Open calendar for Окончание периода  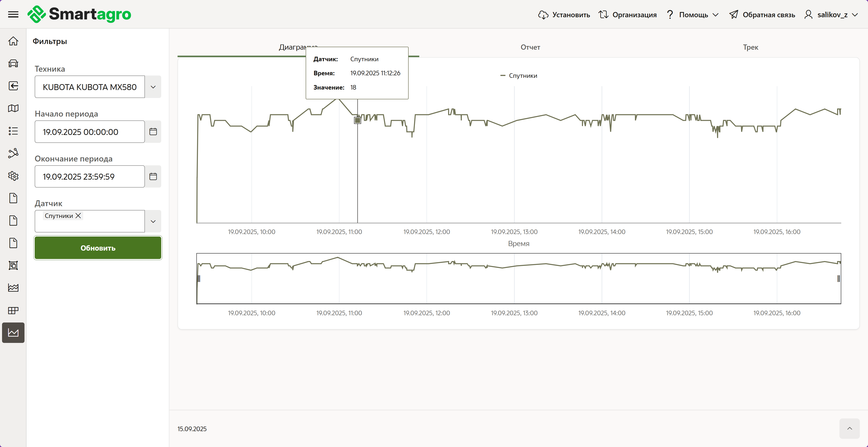click(153, 176)
